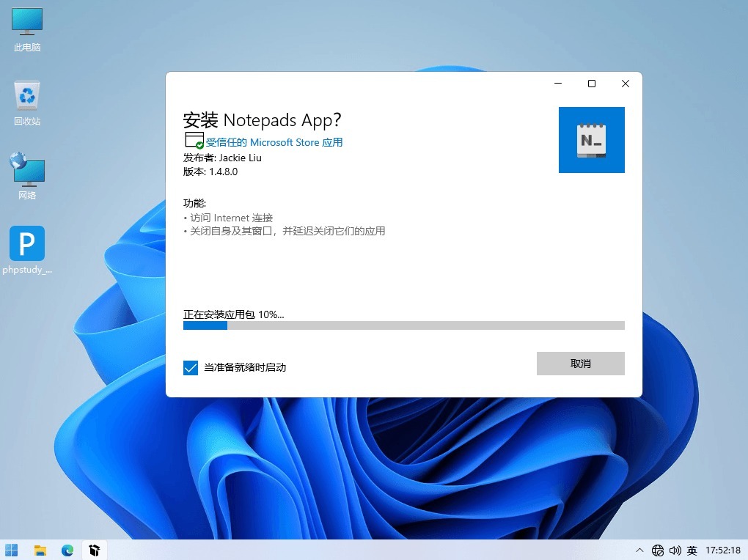The height and width of the screenshot is (560, 748).
Task: Open Microsoft Edge from the taskbar
Action: 67,550
